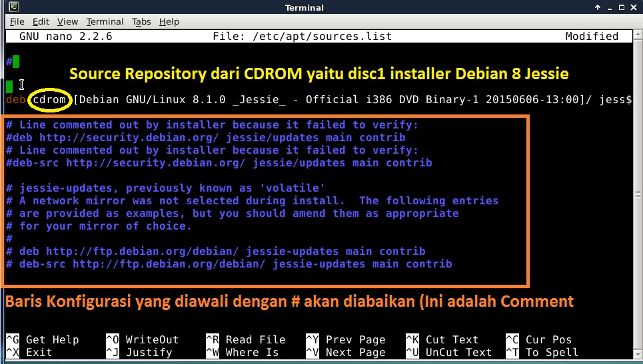This screenshot has height=364, width=643.
Task: Open the Help menu
Action: (169, 22)
